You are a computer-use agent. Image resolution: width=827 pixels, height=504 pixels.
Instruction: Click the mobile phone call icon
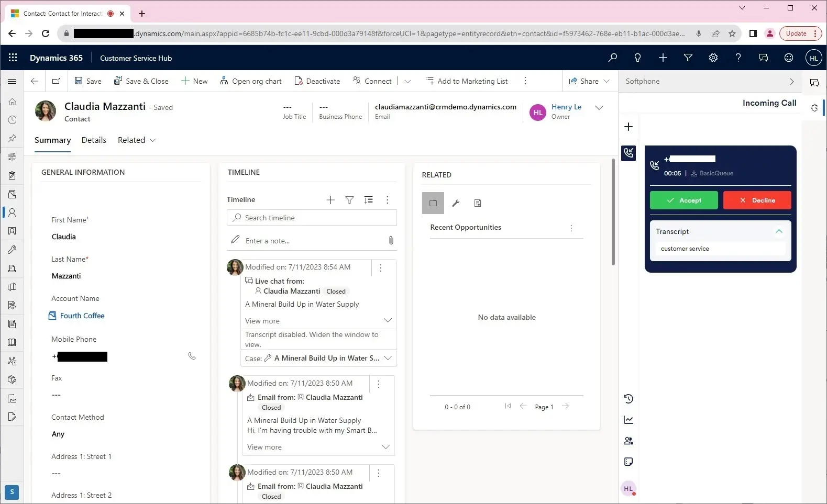pyautogui.click(x=192, y=356)
